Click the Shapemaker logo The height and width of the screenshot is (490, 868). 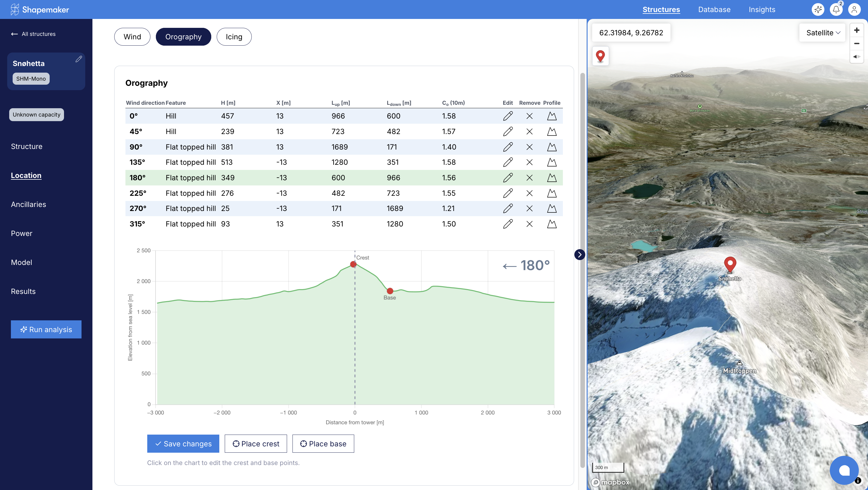(x=40, y=9)
